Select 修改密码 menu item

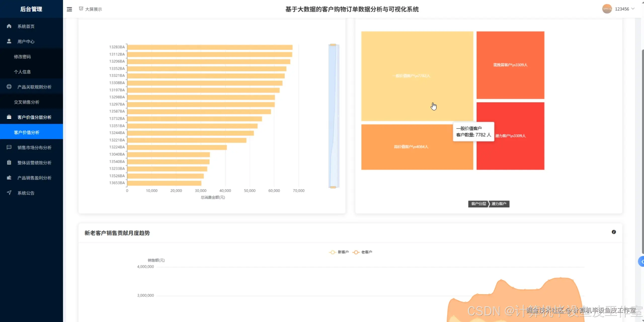(x=22, y=57)
